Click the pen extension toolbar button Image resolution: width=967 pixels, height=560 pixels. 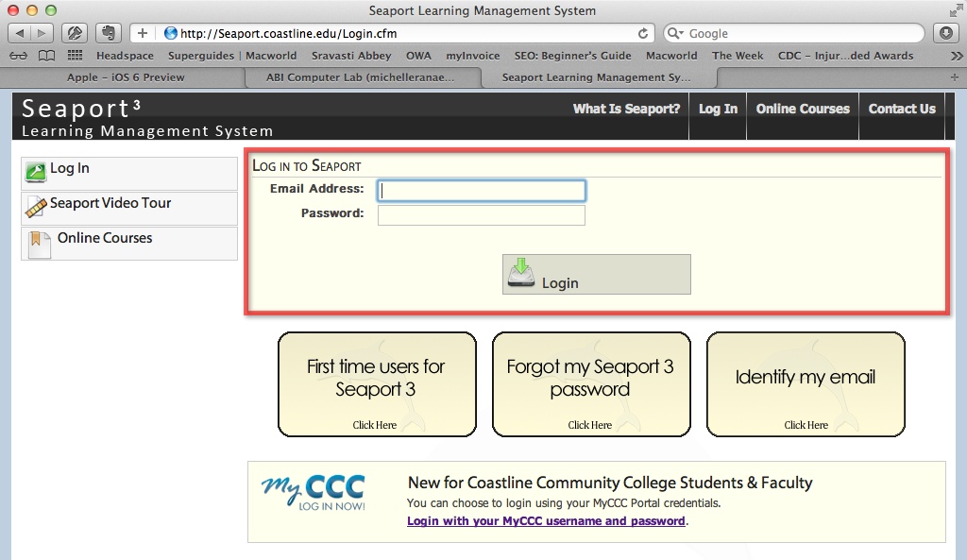click(74, 33)
